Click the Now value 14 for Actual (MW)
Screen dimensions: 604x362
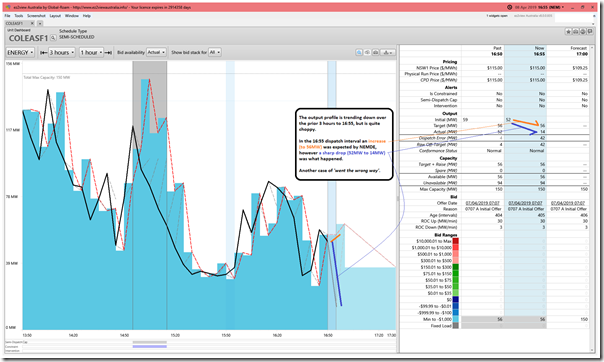point(542,132)
